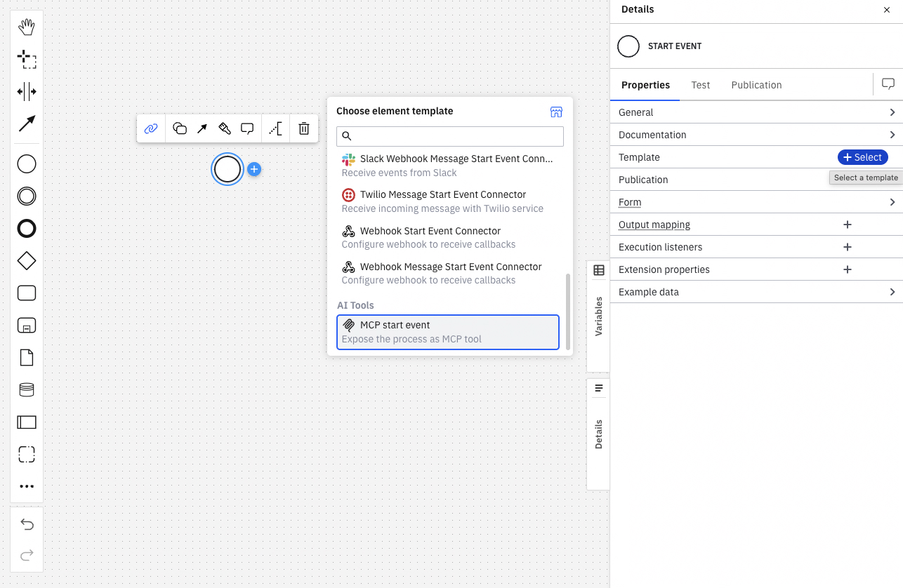Add an Output mapping entry
The width and height of the screenshot is (903, 588).
[x=848, y=225]
